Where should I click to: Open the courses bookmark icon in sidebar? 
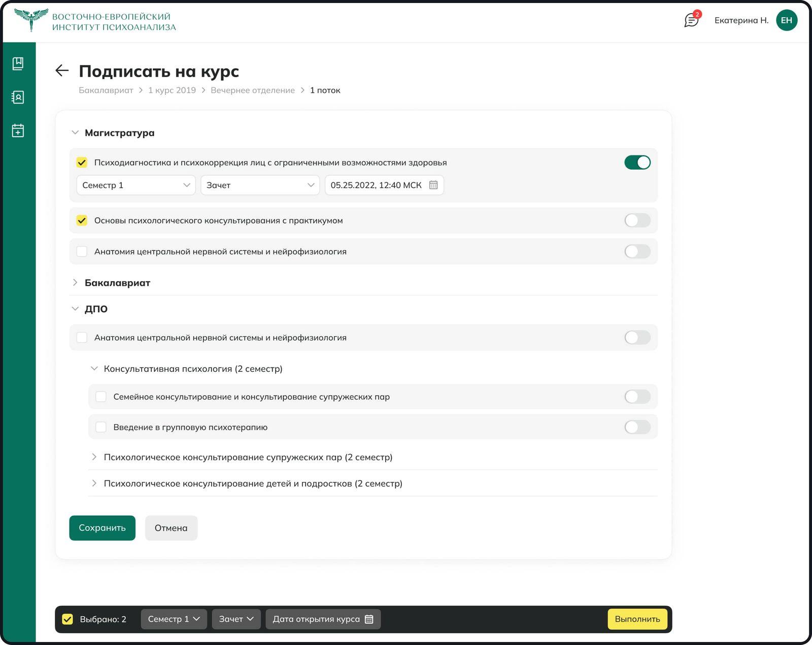point(18,63)
